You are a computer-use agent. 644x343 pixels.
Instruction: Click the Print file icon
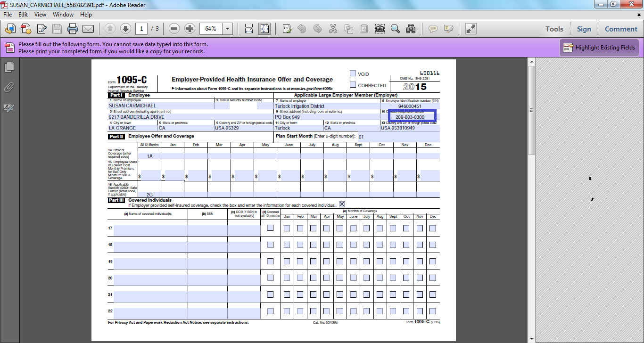click(72, 29)
